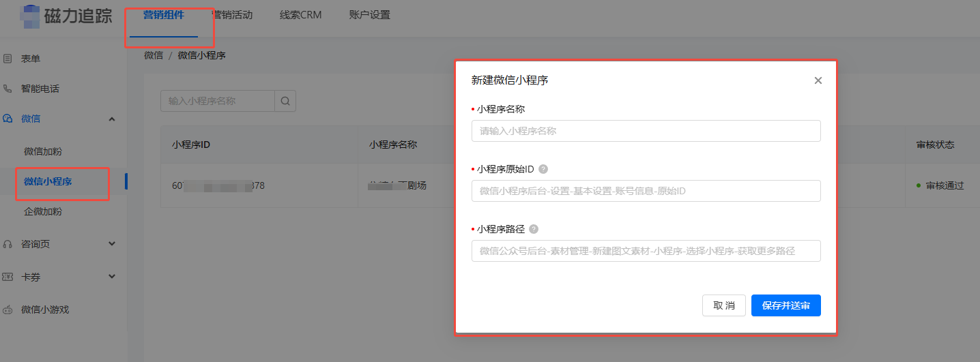Select 微信加粉 in the sidebar
This screenshot has width=980, height=362.
(x=43, y=151)
